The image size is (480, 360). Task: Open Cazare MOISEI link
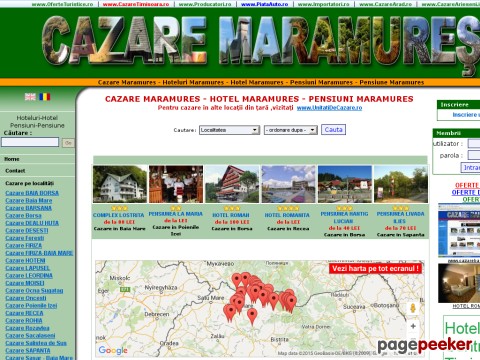[x=25, y=283]
